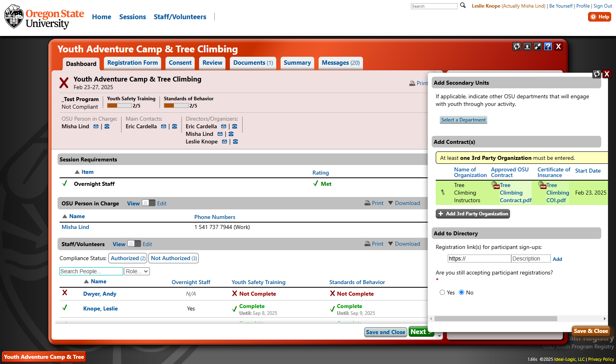Open small dropdown arrow beside Next button
Viewport: 616px width, 364px height.
click(x=439, y=336)
